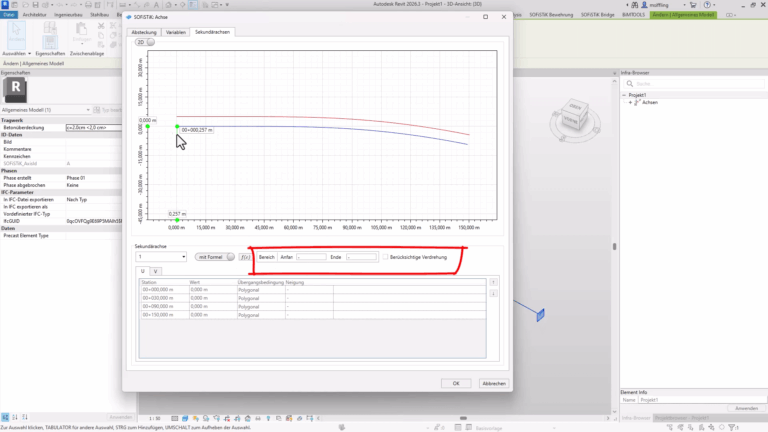Image resolution: width=768 pixels, height=432 pixels.
Task: Click the OK button
Action: tap(455, 383)
